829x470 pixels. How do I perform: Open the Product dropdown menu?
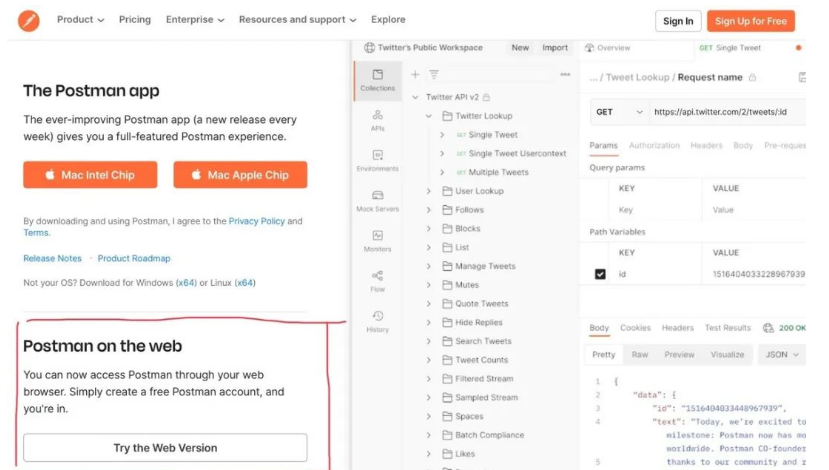[x=80, y=20]
